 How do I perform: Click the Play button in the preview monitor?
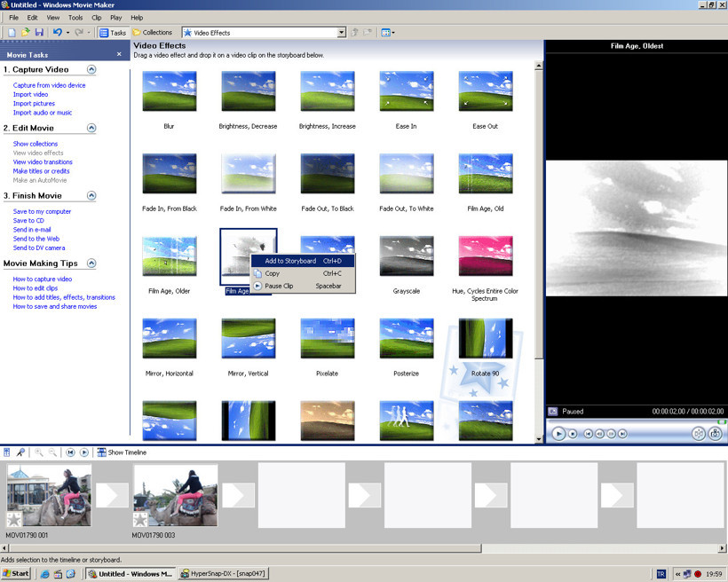coord(558,434)
